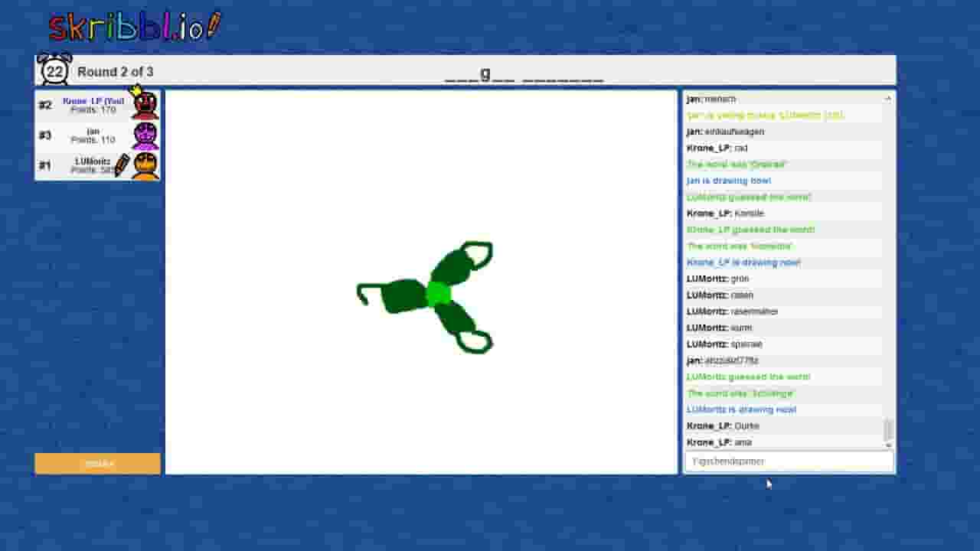Click chat message "Krone_LP: Konsole"
The height and width of the screenshot is (551, 980).
tap(725, 214)
